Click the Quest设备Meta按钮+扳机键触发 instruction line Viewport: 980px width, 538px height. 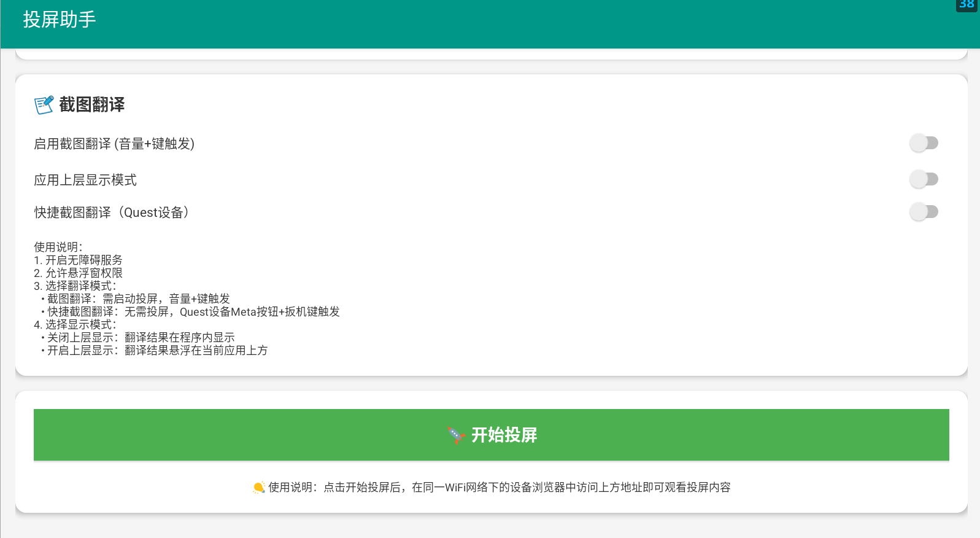(193, 311)
